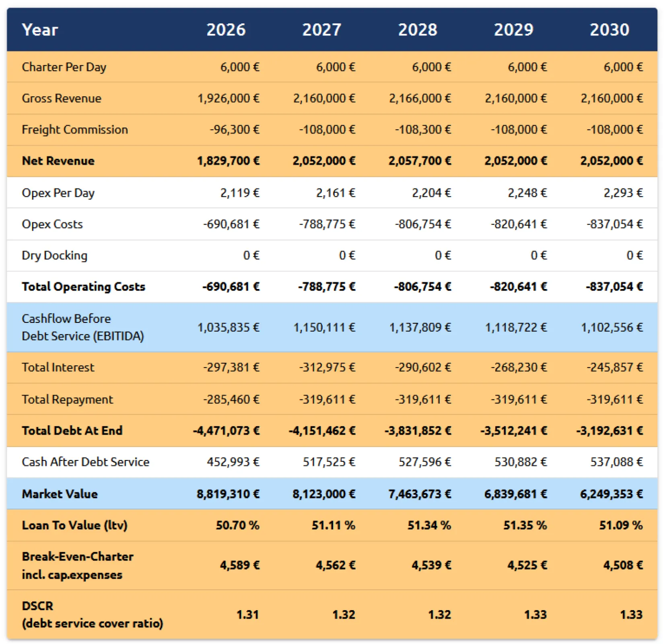Viewport: 667px width, 644px height.
Task: Click the Freight Commission row label
Action: [75, 130]
